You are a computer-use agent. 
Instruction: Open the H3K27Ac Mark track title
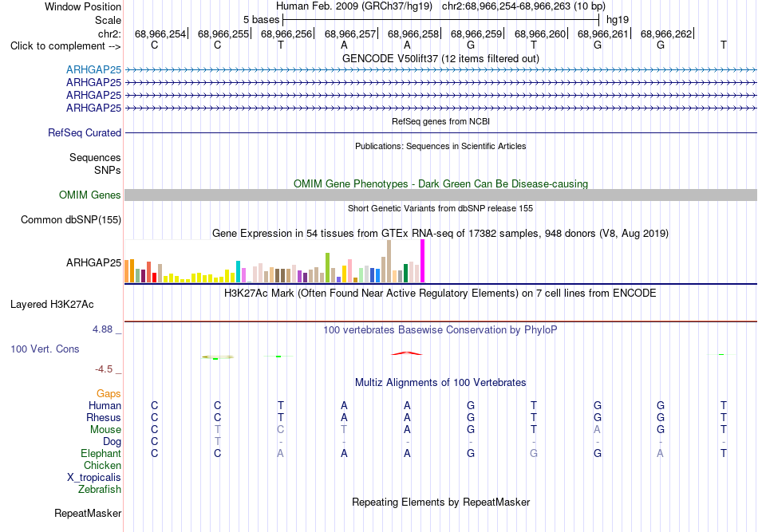tap(440, 294)
